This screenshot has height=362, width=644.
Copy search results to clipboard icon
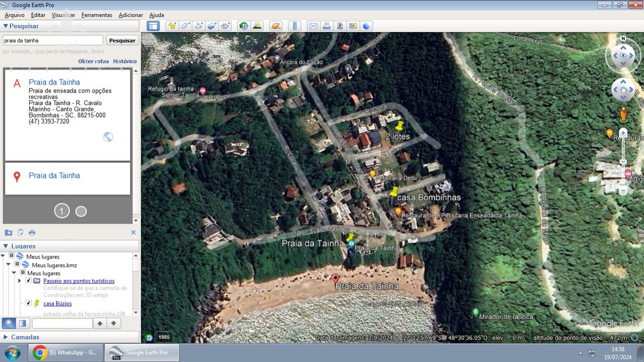pos(20,232)
